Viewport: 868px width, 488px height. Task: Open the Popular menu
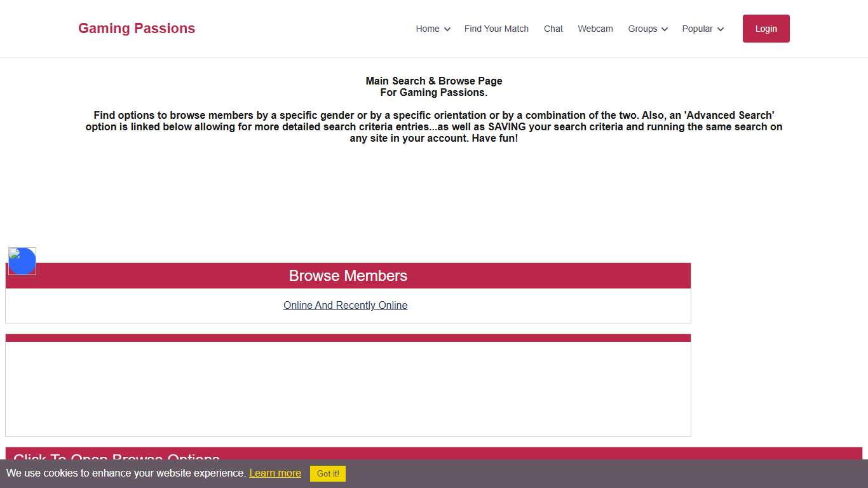tap(697, 29)
